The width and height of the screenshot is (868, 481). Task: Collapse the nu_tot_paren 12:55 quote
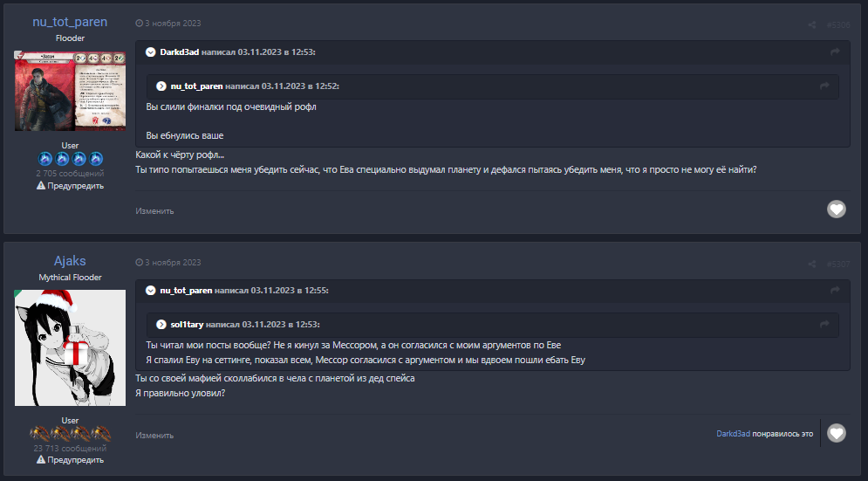tap(150, 290)
